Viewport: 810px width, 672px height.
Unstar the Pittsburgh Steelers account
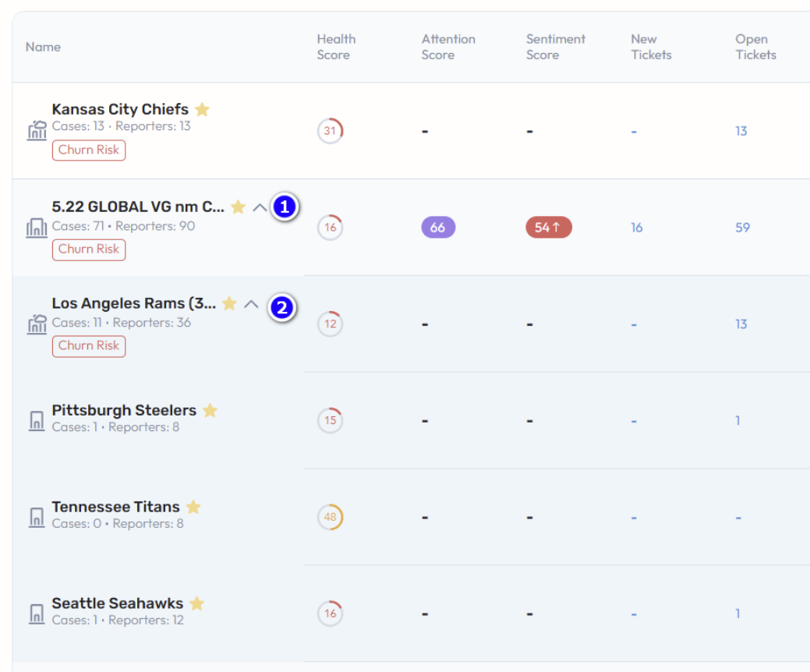tap(210, 410)
